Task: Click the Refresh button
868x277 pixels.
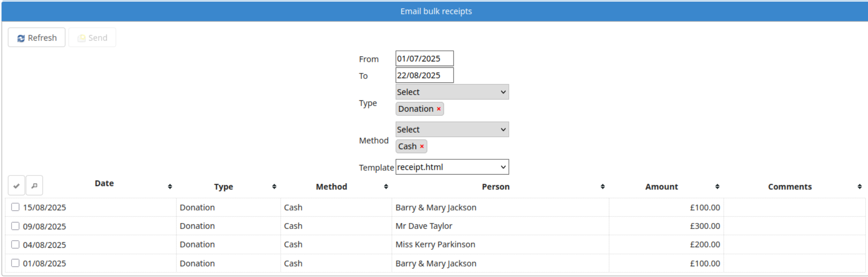Action: tap(36, 37)
